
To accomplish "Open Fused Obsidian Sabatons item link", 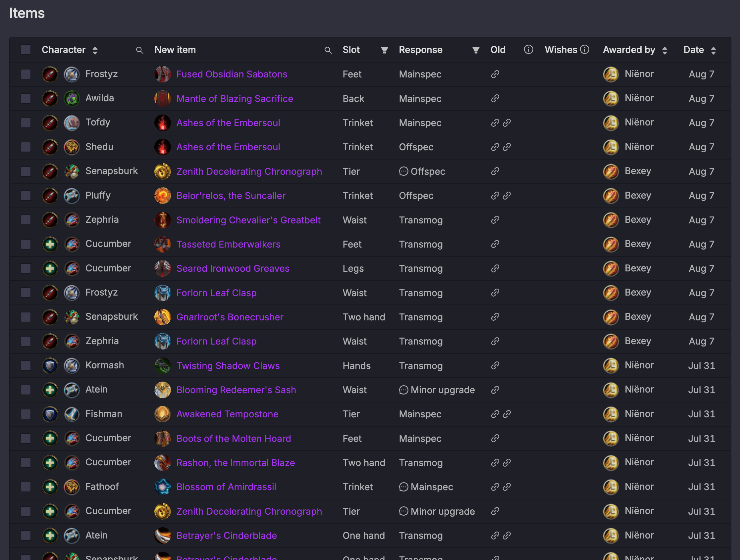I will [232, 74].
